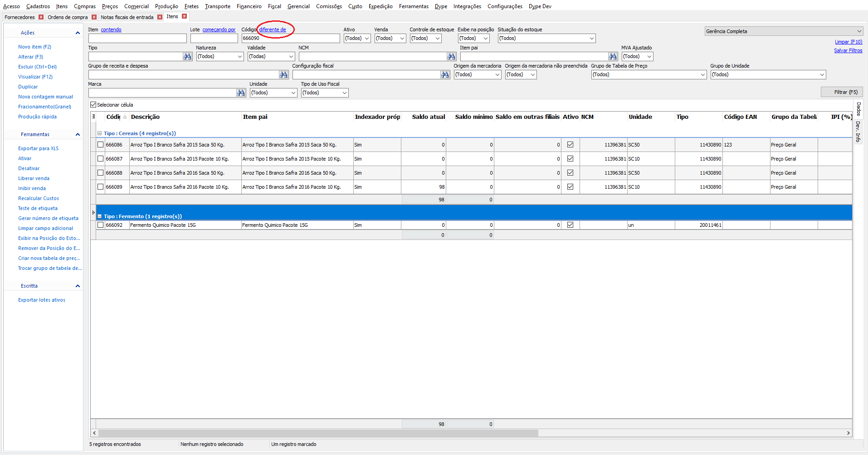
Task: Check the row selector for item 666087
Action: 101,159
